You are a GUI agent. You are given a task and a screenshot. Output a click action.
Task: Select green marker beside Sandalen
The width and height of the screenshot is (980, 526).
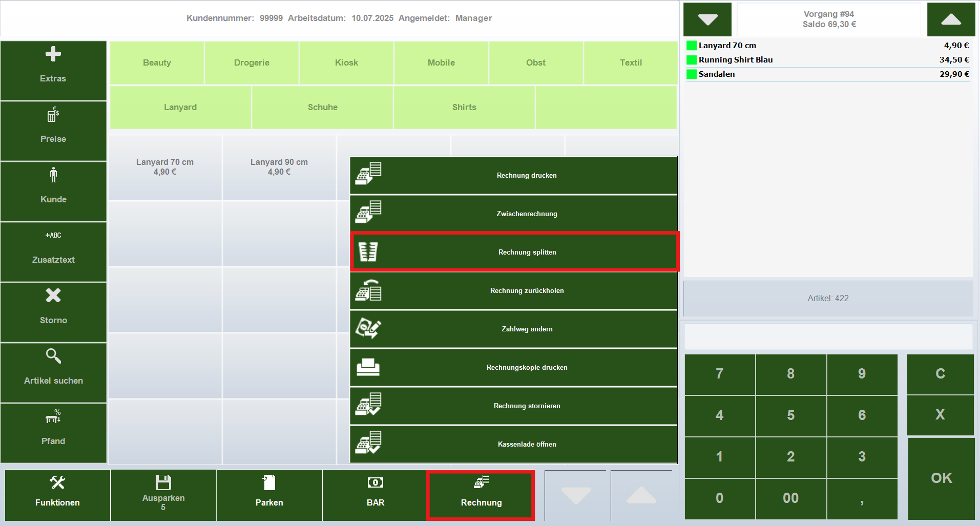click(692, 74)
